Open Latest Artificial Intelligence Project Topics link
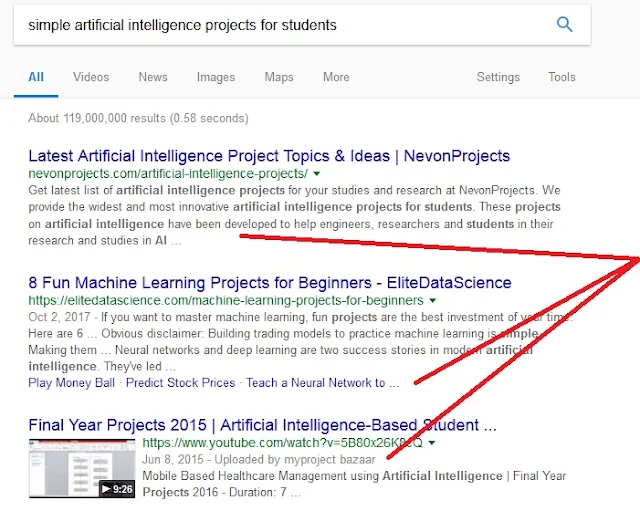Screen dimensions: 640x511 pos(269,156)
